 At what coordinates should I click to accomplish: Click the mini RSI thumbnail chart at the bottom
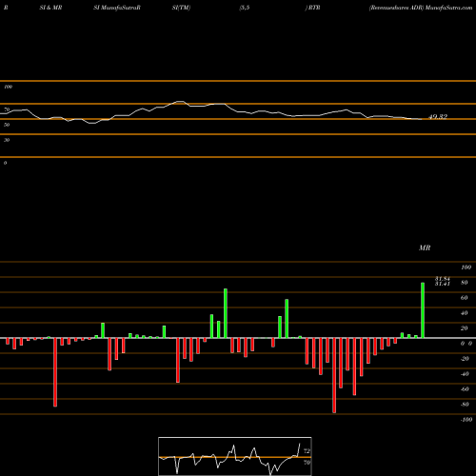(235, 456)
